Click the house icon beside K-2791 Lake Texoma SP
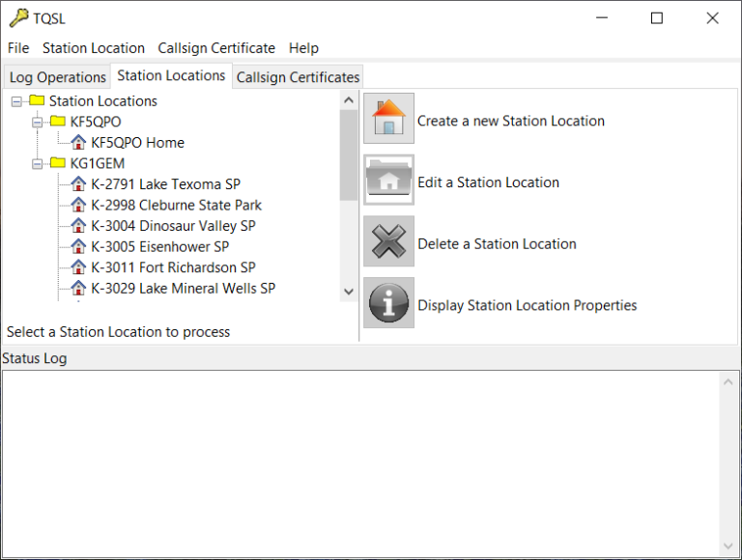This screenshot has width=742, height=560. (78, 183)
